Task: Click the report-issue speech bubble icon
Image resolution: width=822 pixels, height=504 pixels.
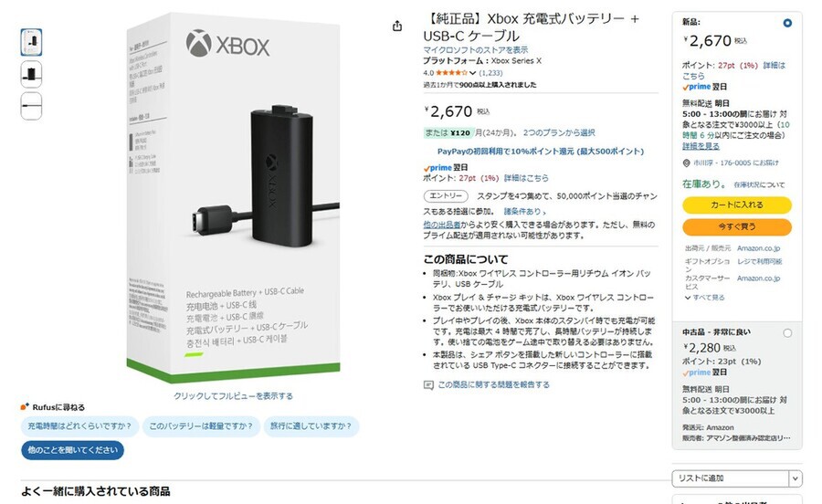Action: pyautogui.click(x=428, y=385)
